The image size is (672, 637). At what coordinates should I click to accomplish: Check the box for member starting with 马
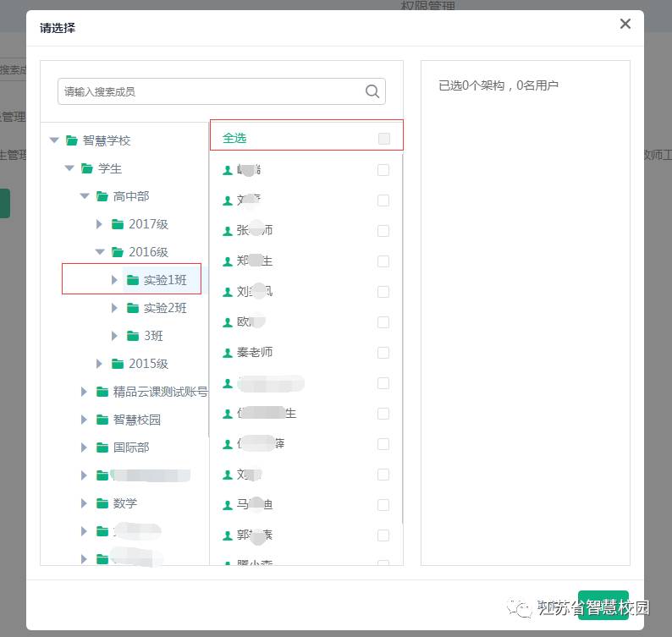[x=383, y=505]
